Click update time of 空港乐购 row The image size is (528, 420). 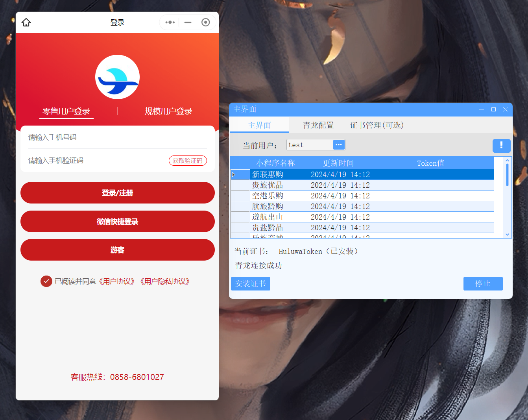coord(342,196)
